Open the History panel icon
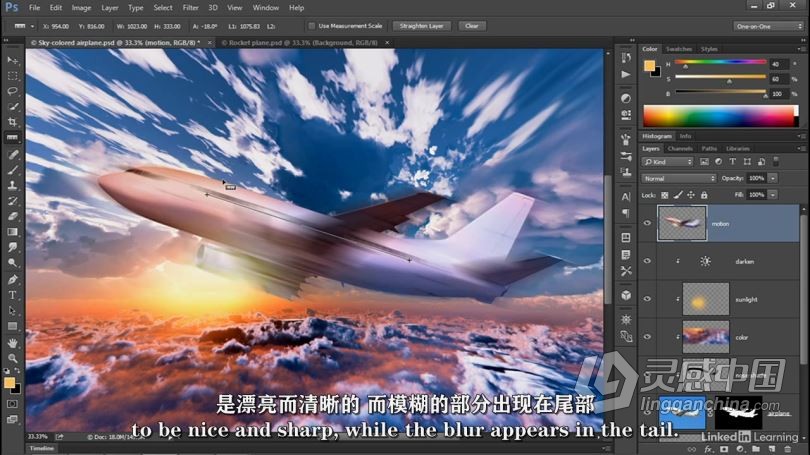 (626, 58)
